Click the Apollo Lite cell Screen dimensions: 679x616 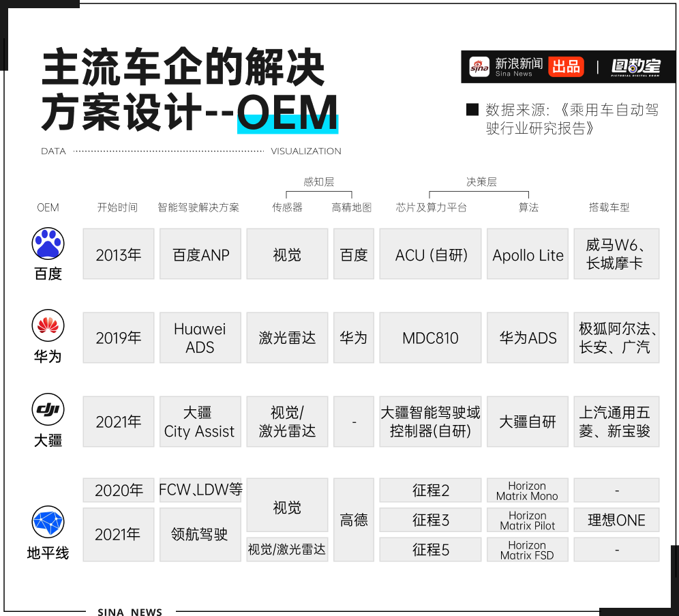click(528, 254)
